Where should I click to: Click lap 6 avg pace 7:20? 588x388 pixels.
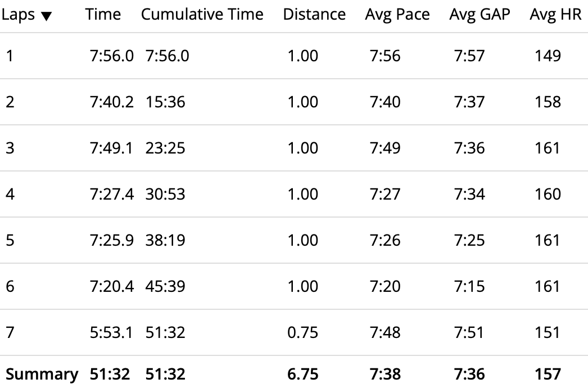coord(385,286)
